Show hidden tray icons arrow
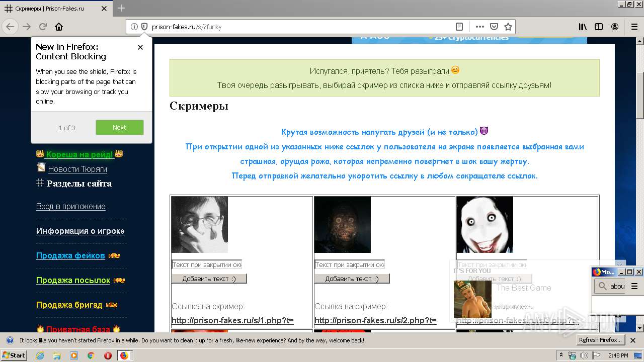Image resolution: width=644 pixels, height=362 pixels. 561,355
